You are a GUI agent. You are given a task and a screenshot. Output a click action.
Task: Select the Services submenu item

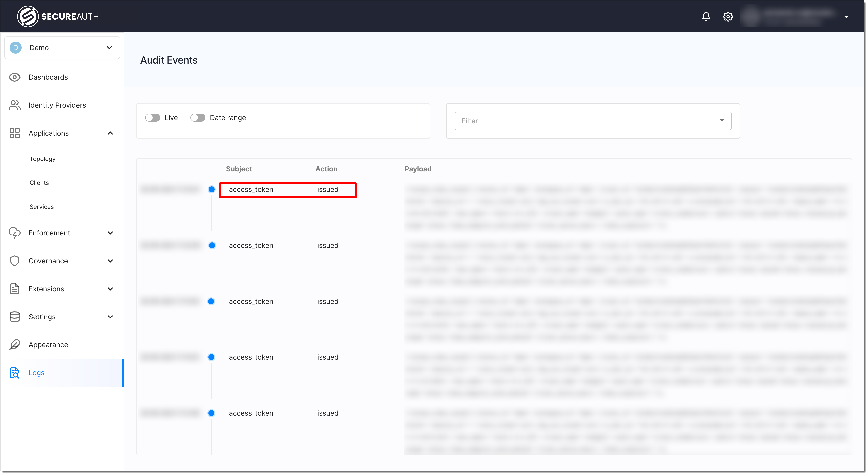[x=41, y=206]
